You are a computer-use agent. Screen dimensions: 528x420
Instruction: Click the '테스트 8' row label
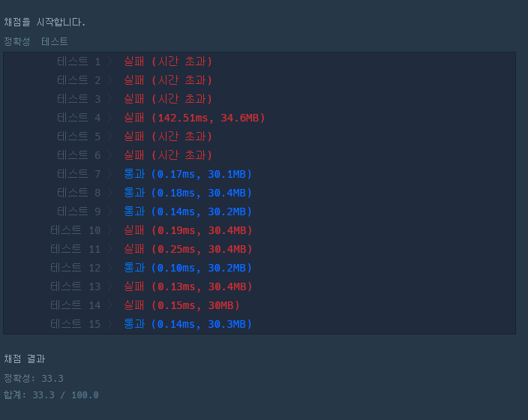pos(79,193)
